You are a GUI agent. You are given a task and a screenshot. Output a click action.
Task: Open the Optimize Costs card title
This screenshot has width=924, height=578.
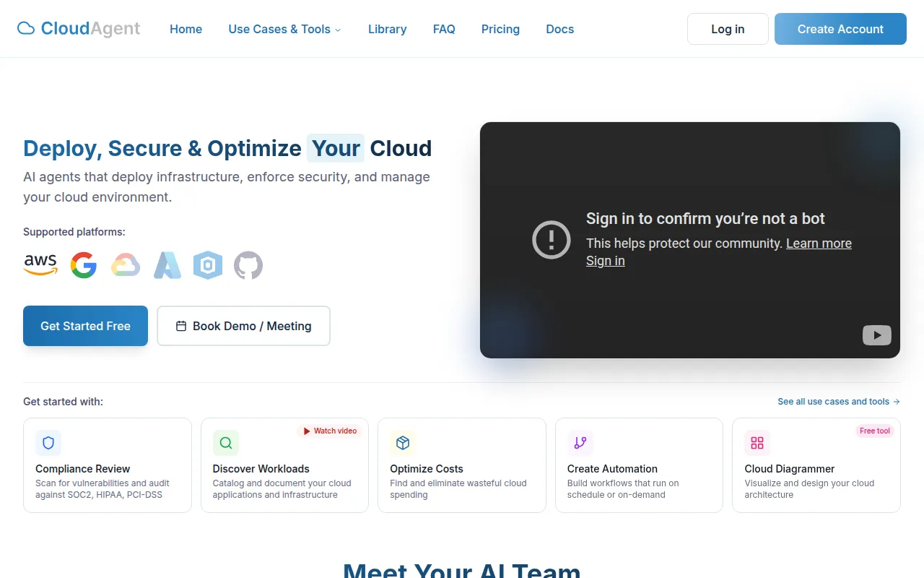click(x=427, y=469)
